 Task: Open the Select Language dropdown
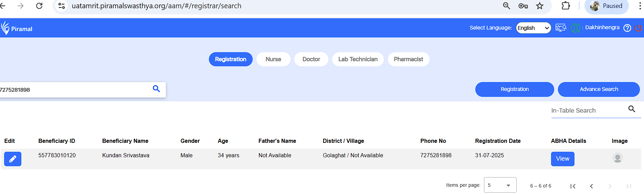tap(533, 28)
